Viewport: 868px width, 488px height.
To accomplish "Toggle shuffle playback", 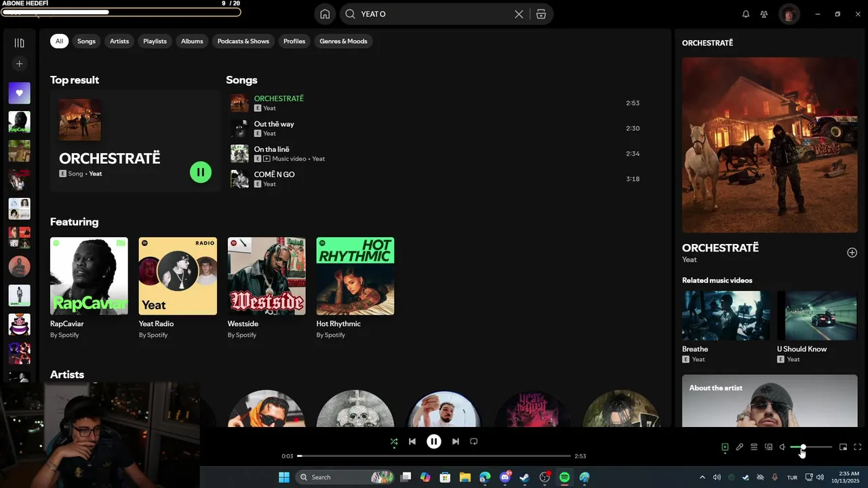I will tap(394, 441).
